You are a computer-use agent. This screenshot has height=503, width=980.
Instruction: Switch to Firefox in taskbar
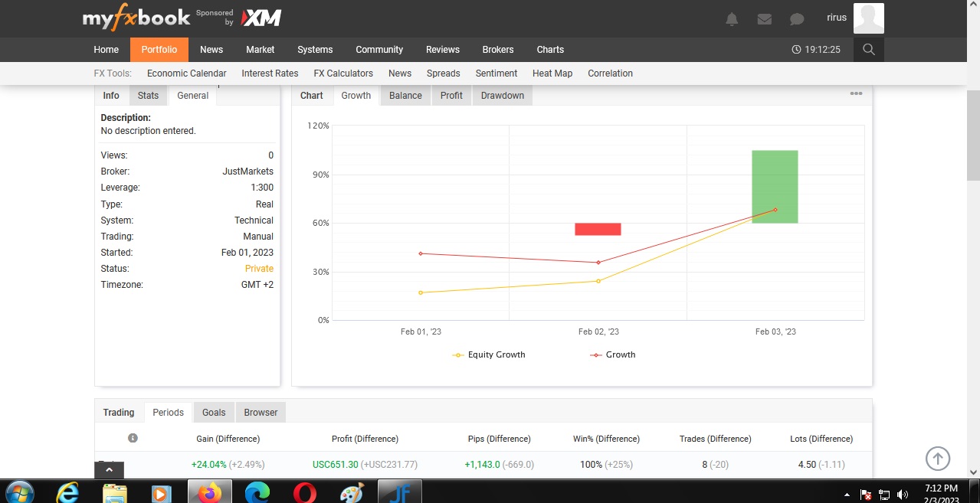click(x=209, y=492)
